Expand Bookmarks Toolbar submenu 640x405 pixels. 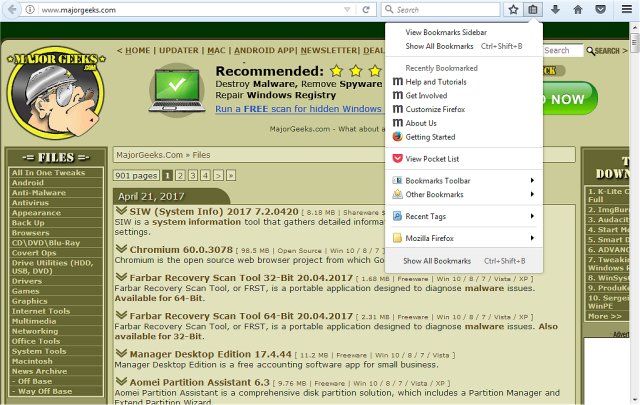464,180
